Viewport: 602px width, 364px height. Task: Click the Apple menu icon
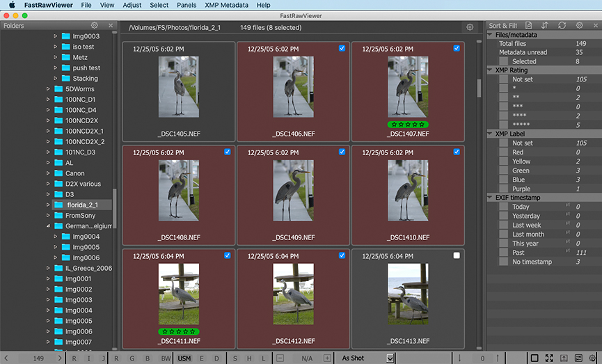click(11, 5)
